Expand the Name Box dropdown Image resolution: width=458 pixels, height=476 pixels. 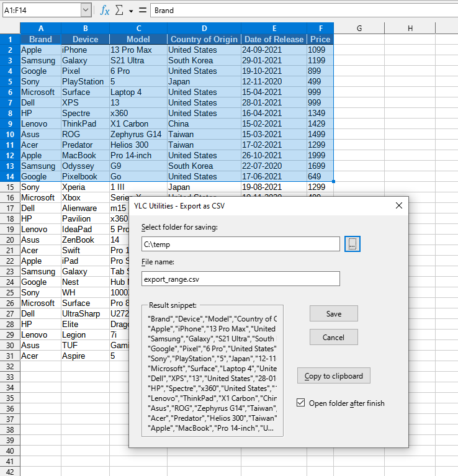tap(86, 11)
